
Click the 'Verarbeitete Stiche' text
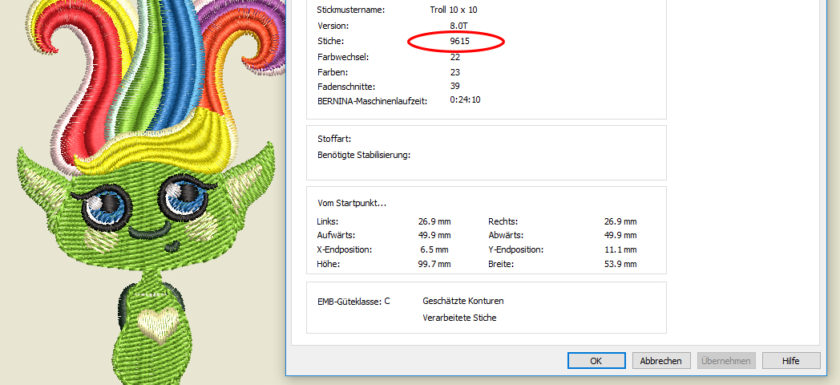coord(460,318)
